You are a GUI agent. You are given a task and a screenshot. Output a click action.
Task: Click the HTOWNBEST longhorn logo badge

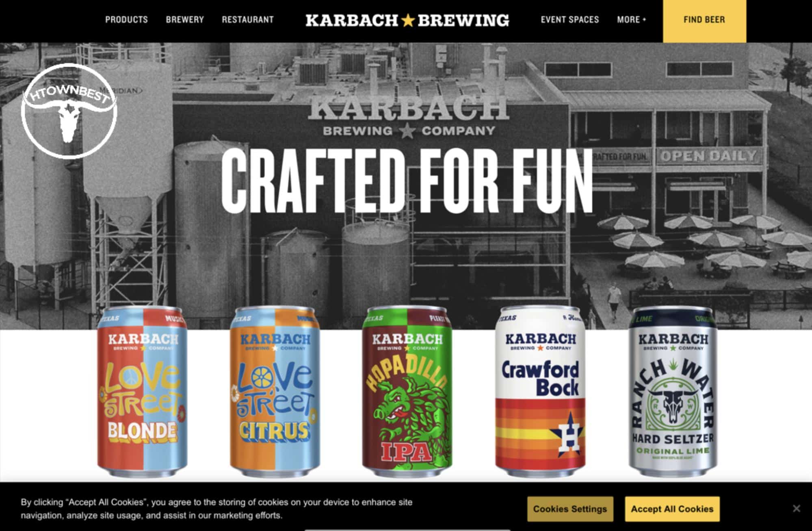(x=69, y=111)
